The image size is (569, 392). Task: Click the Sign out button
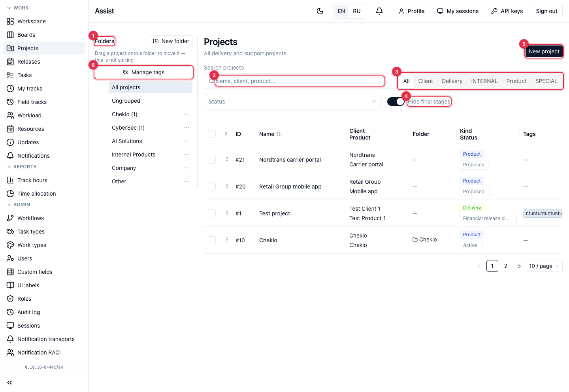[546, 11]
